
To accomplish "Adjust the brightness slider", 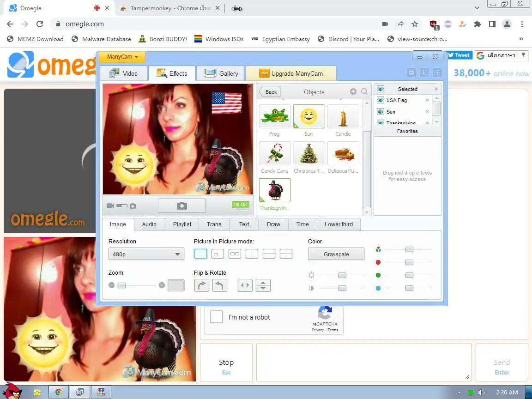I will tap(342, 275).
